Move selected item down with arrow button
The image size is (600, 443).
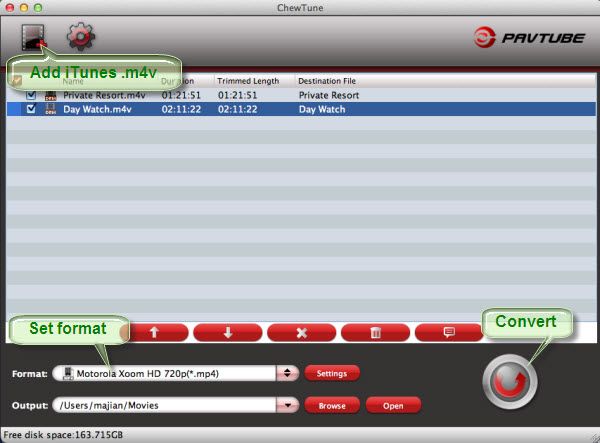(x=228, y=332)
